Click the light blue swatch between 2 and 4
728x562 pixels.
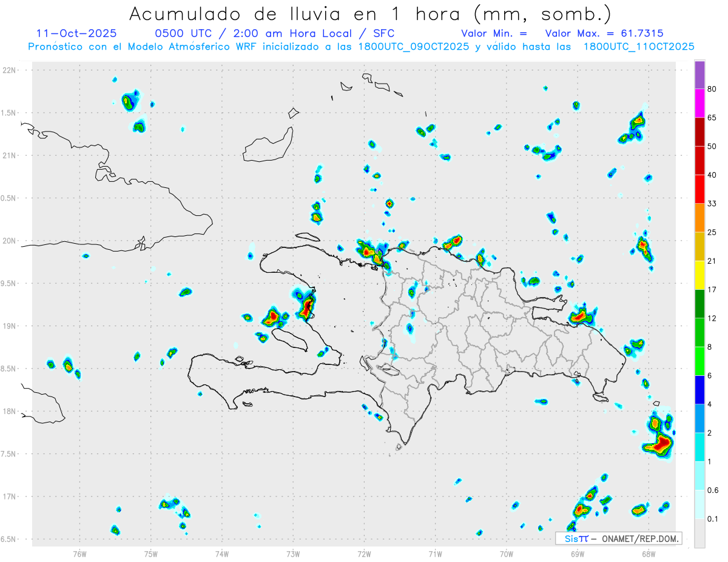(x=700, y=418)
